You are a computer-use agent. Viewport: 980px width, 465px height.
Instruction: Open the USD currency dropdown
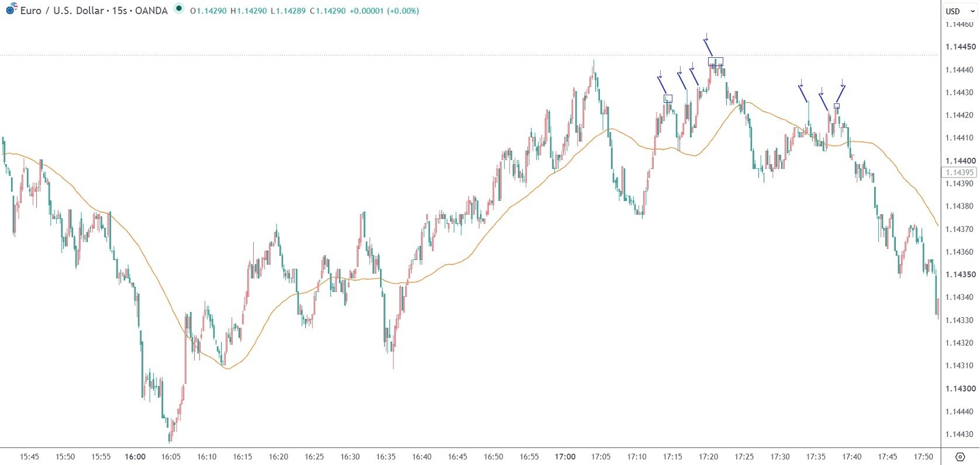point(961,11)
